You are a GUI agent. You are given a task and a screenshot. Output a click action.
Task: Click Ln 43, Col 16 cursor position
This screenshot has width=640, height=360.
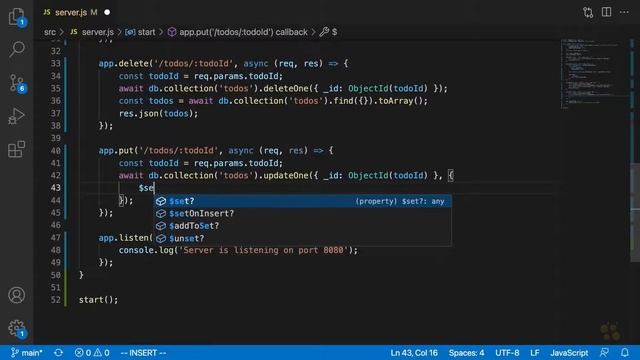(414, 353)
